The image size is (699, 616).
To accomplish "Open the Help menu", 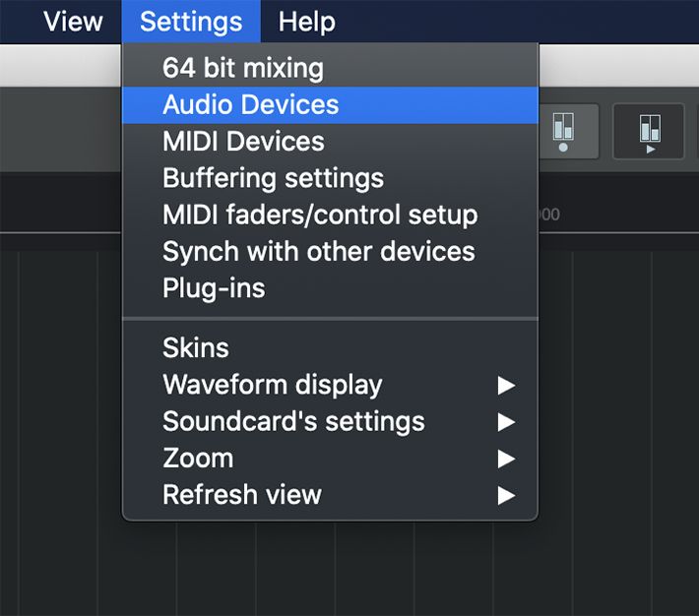I will click(x=307, y=22).
